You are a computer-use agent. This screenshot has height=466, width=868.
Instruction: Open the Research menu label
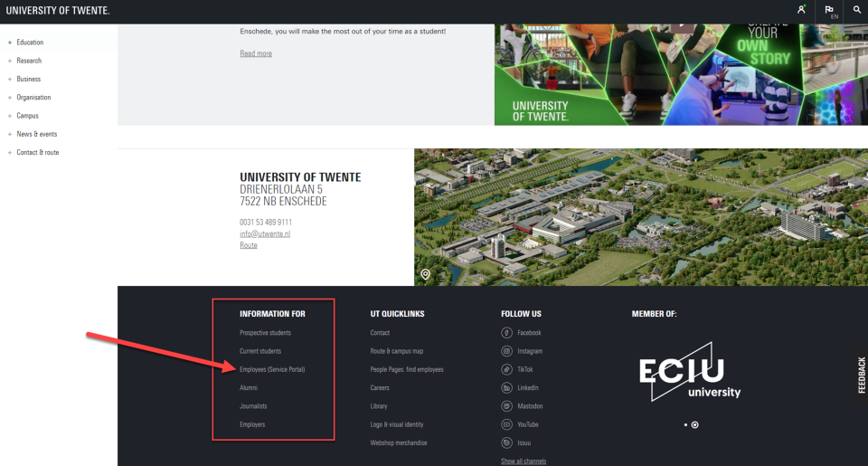tap(29, 61)
